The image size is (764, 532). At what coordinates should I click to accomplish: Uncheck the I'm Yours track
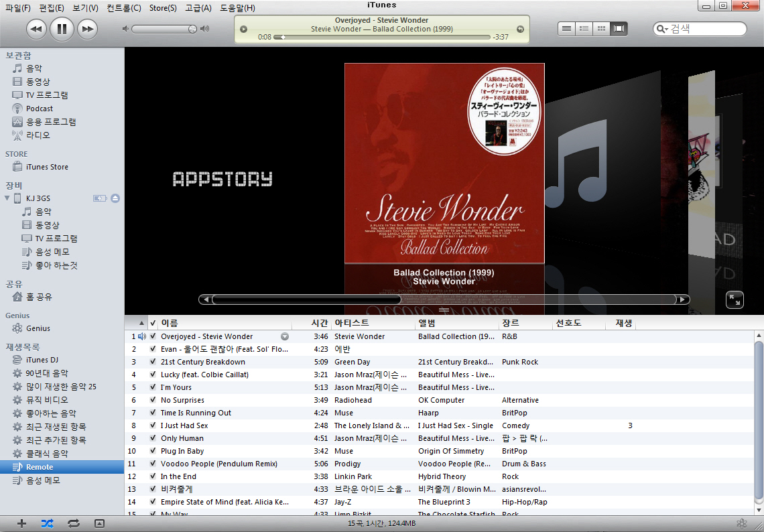pyautogui.click(x=153, y=387)
